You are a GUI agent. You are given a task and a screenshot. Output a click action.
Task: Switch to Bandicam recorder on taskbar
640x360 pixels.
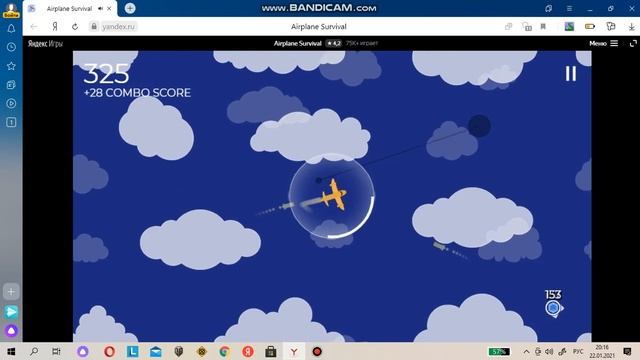[x=317, y=351]
